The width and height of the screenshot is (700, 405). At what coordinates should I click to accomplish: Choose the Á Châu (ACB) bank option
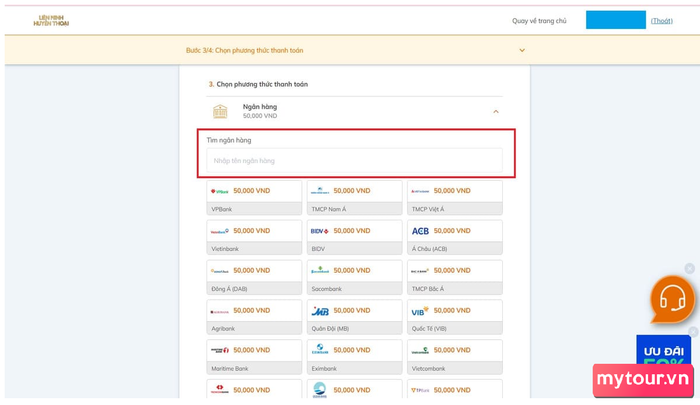pyautogui.click(x=454, y=237)
